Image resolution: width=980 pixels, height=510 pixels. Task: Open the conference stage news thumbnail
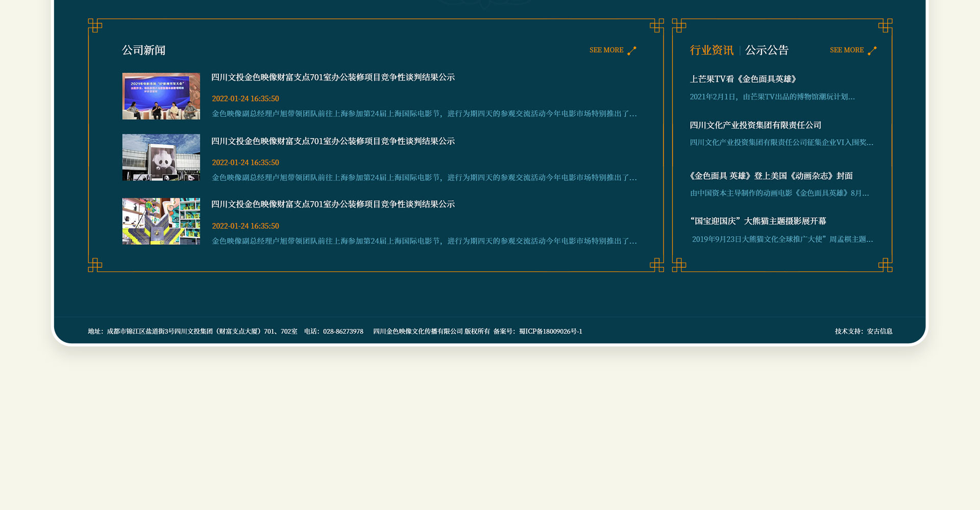161,96
